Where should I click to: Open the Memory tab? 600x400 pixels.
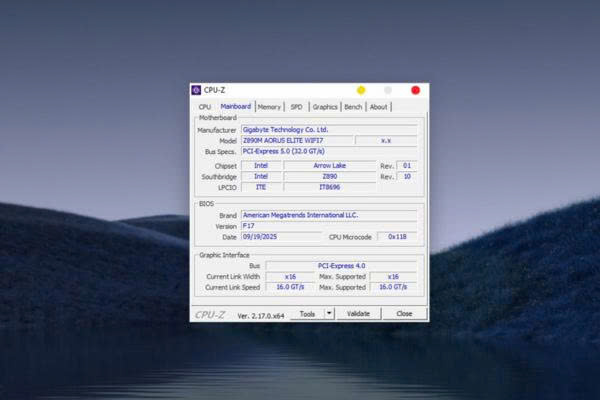269,107
